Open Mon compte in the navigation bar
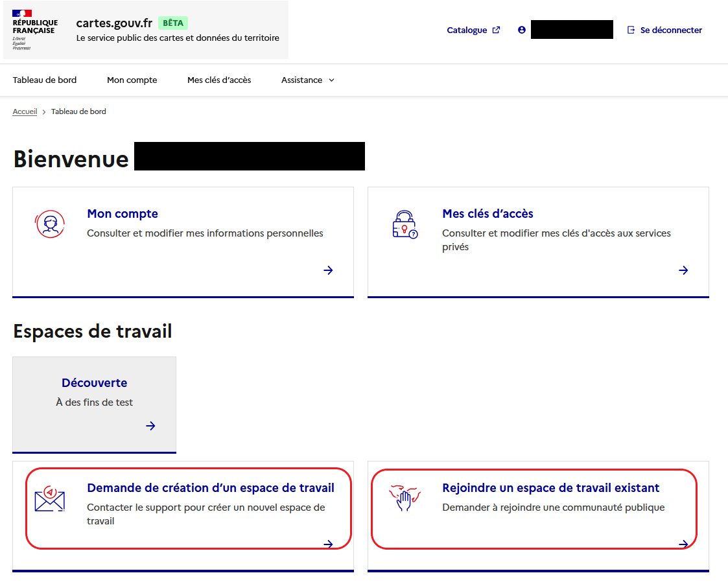 pyautogui.click(x=132, y=80)
